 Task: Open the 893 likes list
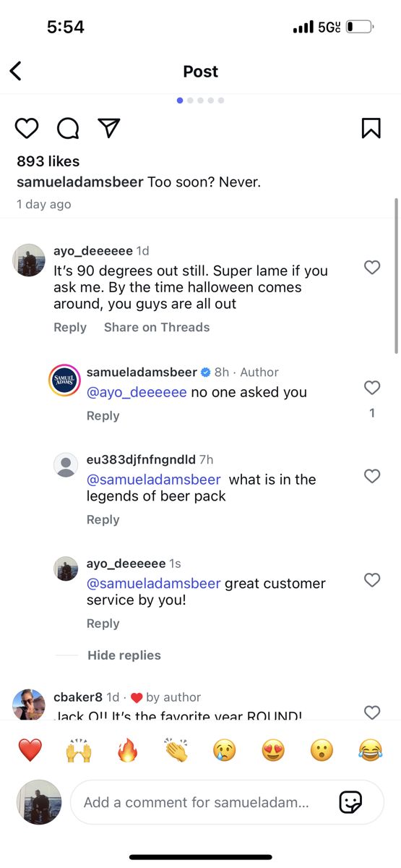tap(48, 161)
